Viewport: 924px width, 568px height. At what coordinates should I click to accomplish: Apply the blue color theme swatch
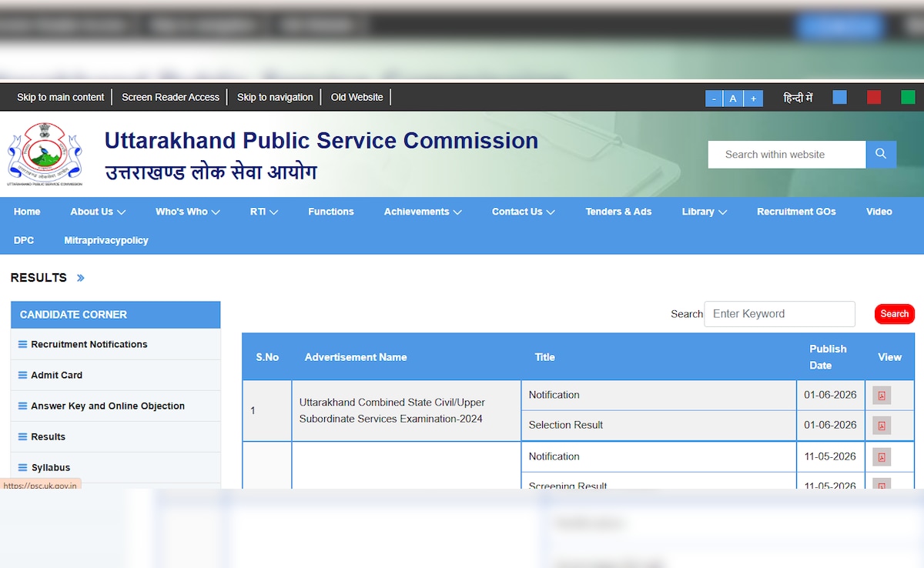click(x=840, y=97)
